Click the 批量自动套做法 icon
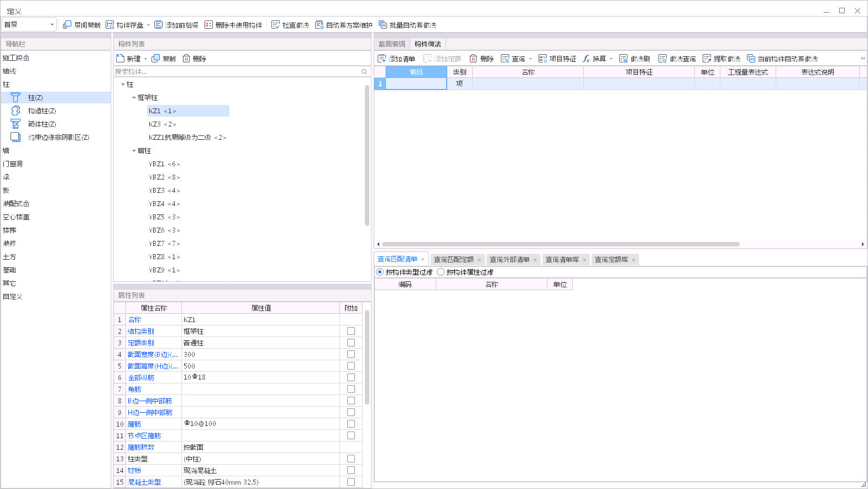The width and height of the screenshot is (868, 489). point(383,25)
